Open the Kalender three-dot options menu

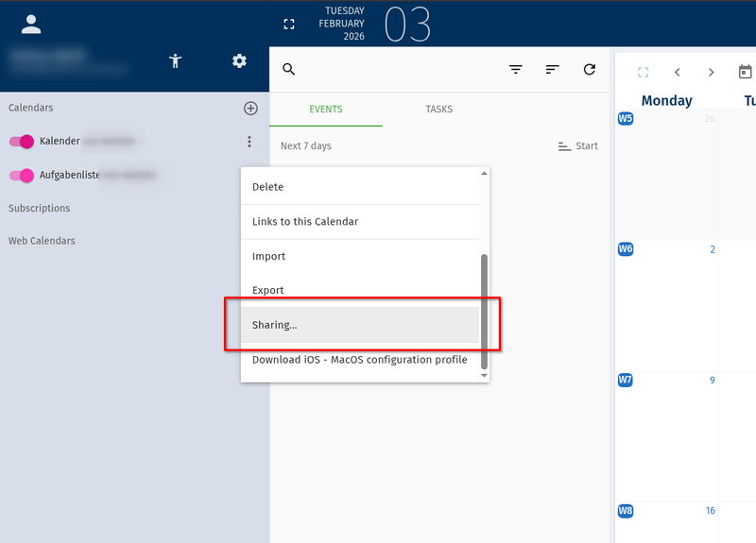(x=249, y=142)
